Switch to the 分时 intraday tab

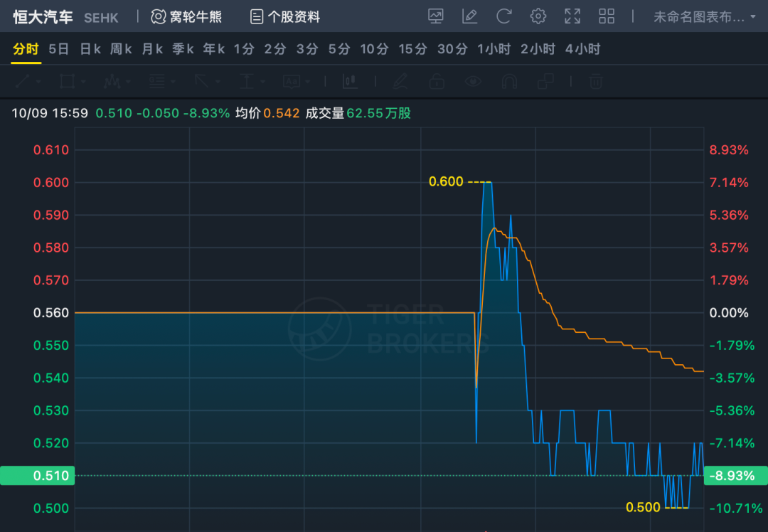pos(26,49)
